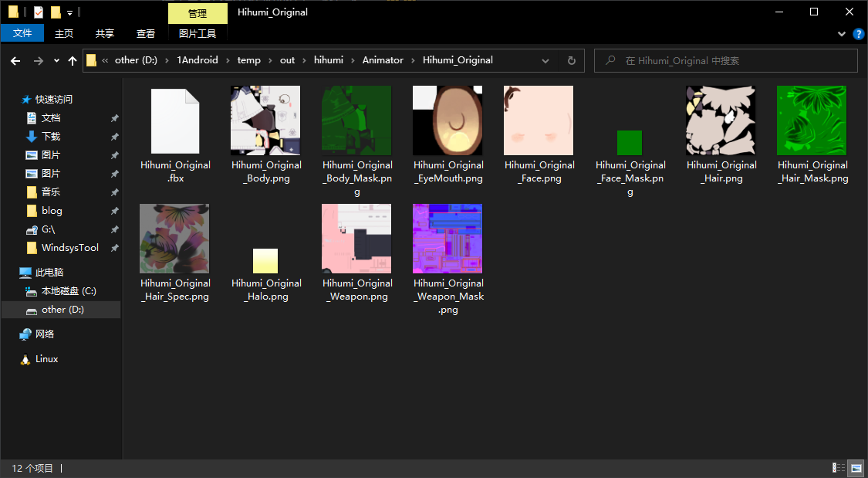Screen dimensions: 868x478
Task: Select the Hihumi_Original_Weapon.png thumbnail
Action: 356,238
